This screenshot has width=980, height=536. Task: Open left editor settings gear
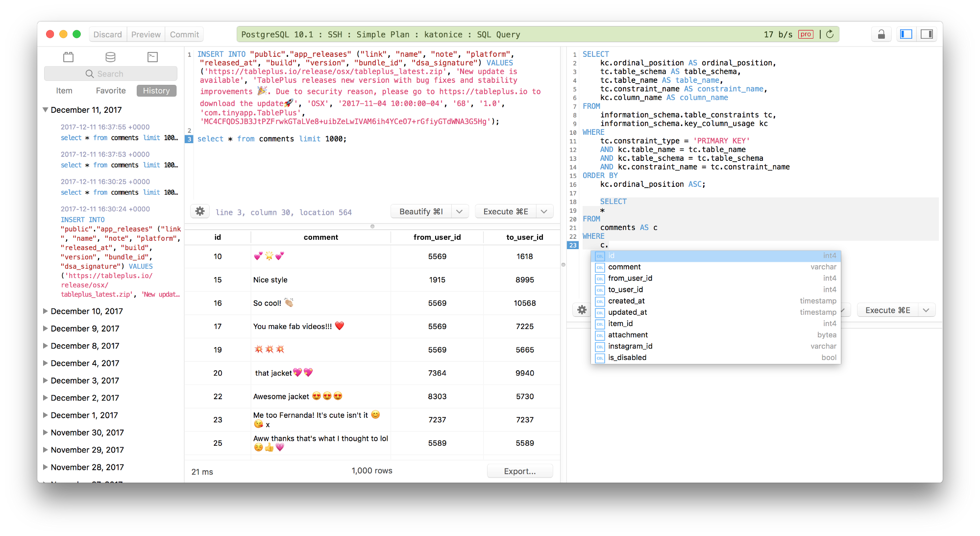pos(200,211)
